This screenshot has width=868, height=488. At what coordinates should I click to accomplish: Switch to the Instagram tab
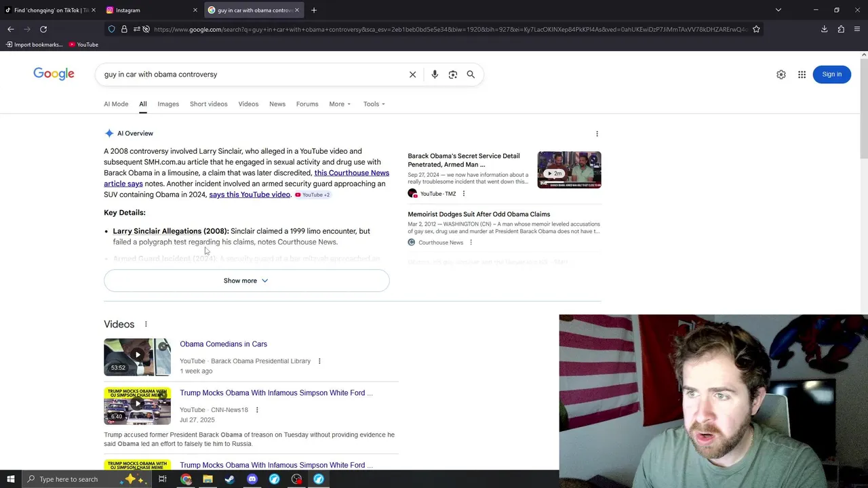point(153,10)
